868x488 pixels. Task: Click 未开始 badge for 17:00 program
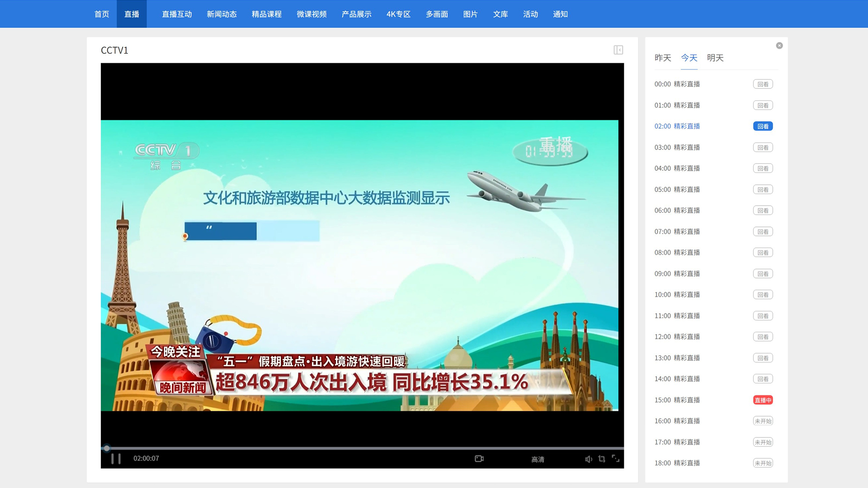click(763, 442)
